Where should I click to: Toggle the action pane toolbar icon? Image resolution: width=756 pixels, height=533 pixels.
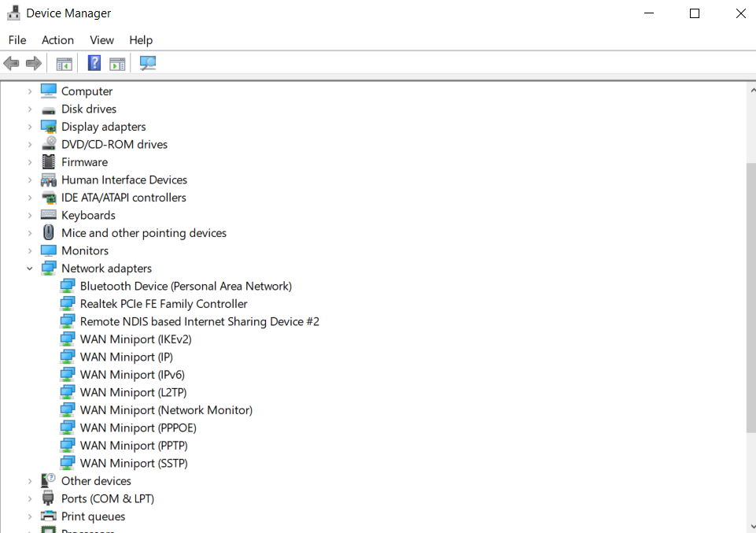click(x=117, y=64)
